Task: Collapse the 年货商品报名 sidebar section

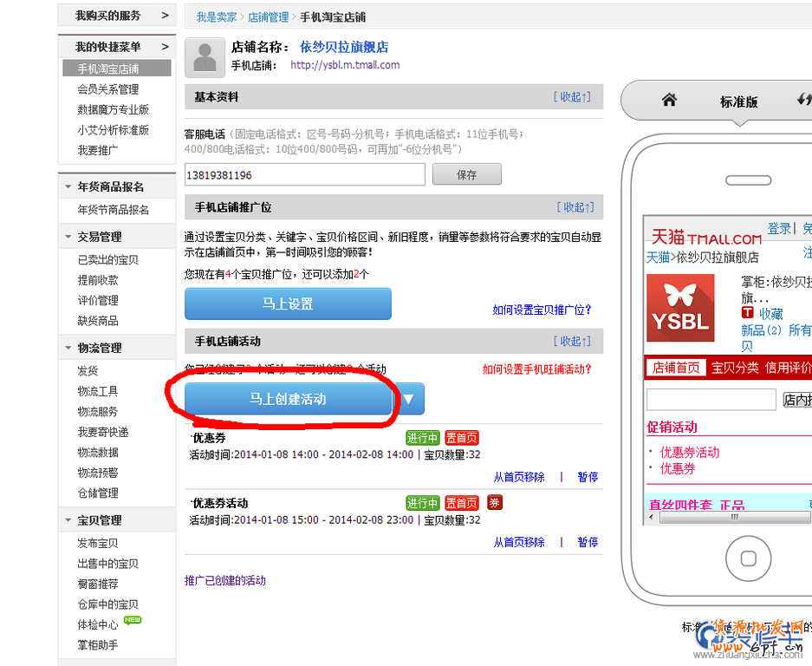Action: (68, 186)
